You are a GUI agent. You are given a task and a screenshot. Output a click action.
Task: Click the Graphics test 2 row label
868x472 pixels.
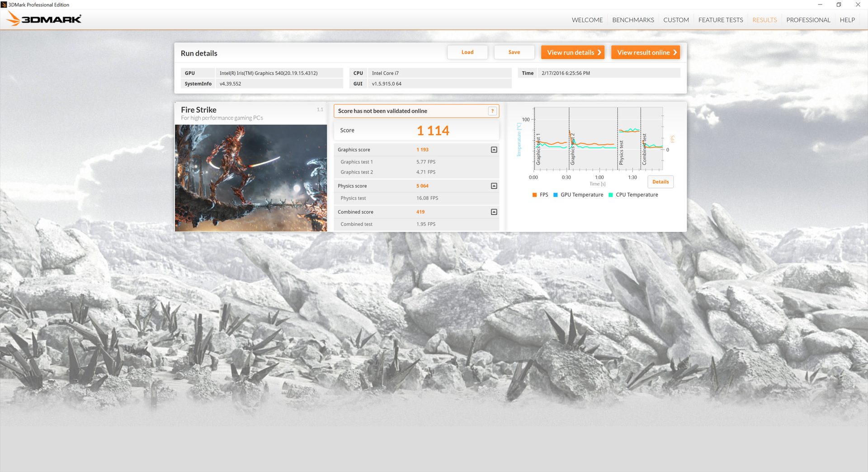tap(357, 172)
